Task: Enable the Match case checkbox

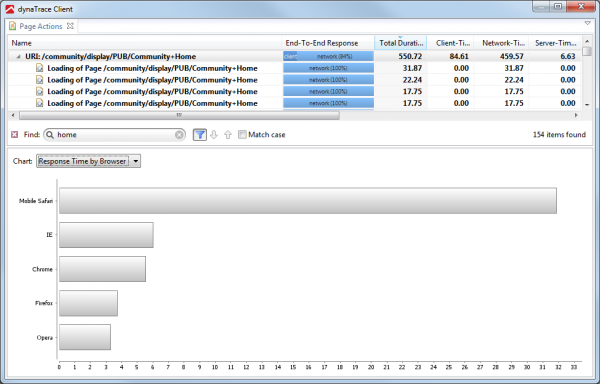Action: (242, 135)
